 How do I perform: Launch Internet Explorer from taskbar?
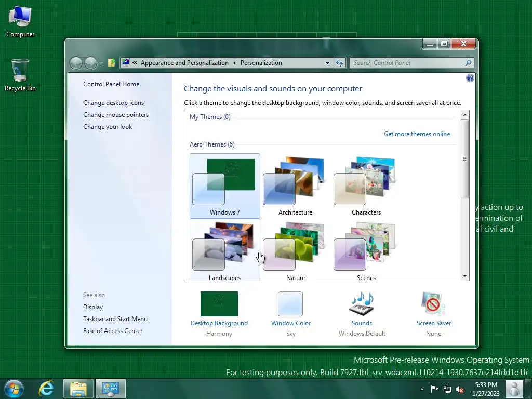point(46,389)
